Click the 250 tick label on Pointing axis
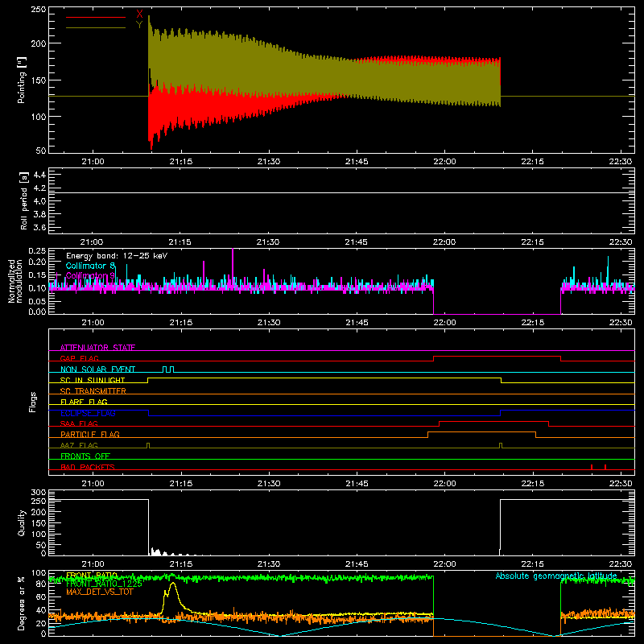 click(38, 10)
